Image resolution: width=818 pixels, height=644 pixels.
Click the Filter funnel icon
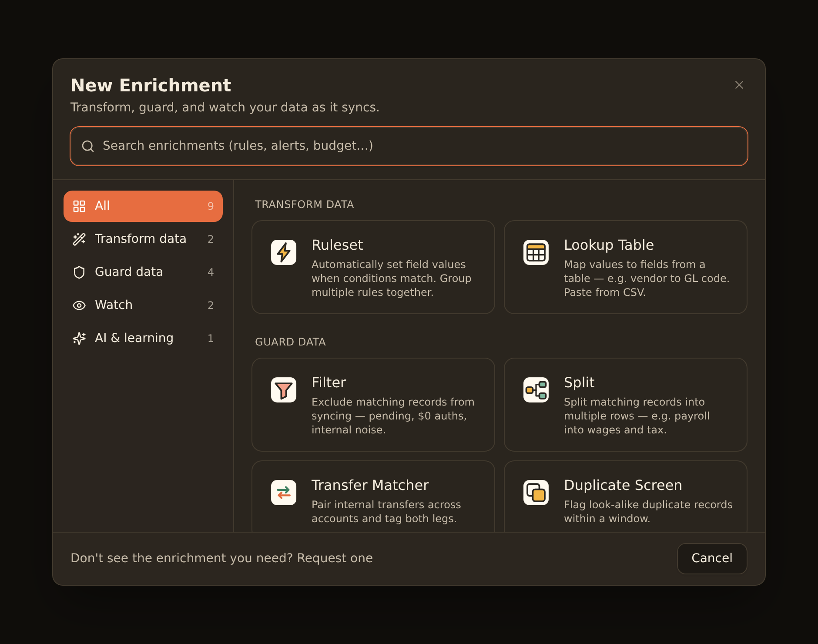pyautogui.click(x=284, y=390)
